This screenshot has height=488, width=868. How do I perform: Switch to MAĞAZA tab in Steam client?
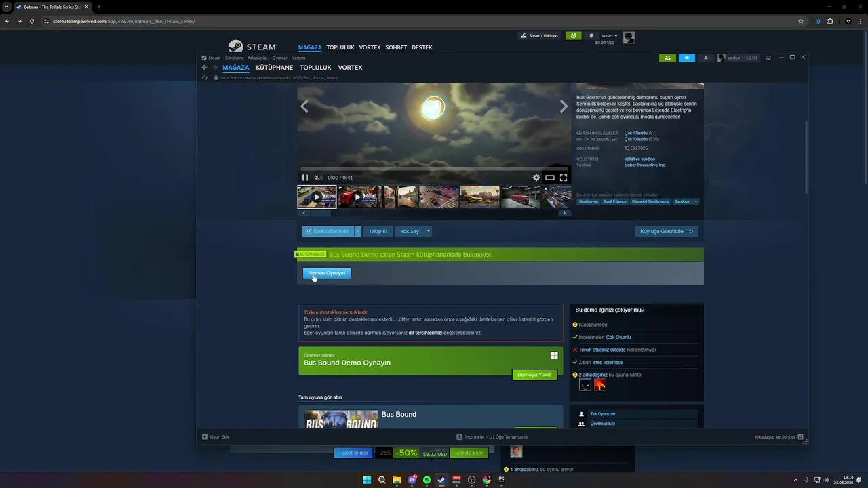(x=236, y=68)
